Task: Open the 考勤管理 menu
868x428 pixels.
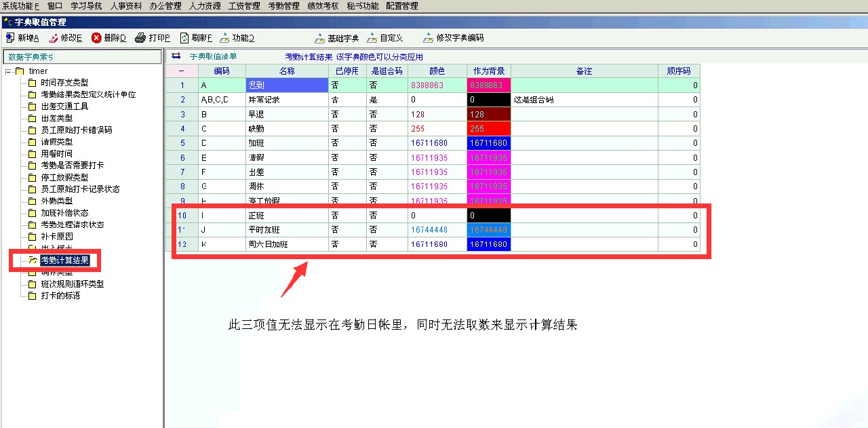Action: point(283,5)
